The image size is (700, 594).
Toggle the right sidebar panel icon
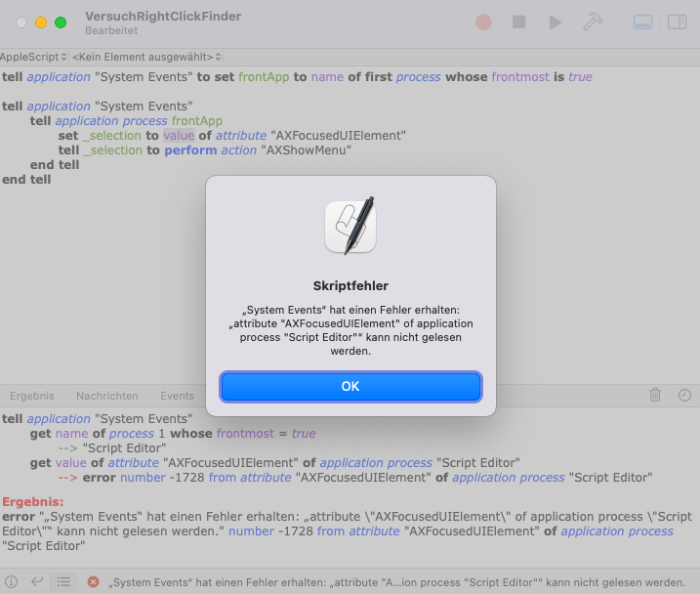[677, 21]
